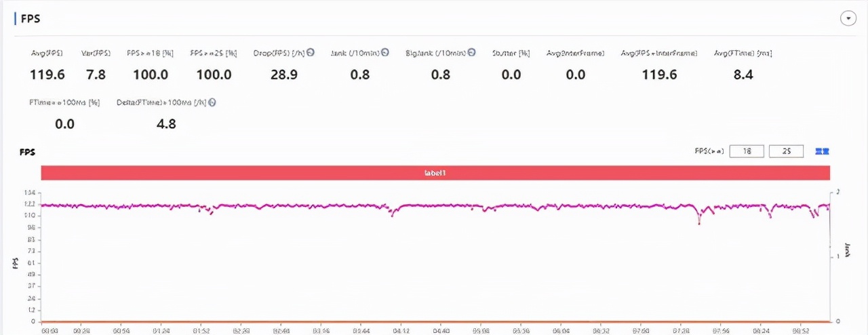The image size is (868, 335).
Task: Collapse the FPS panel with the top-right arrow
Action: point(848,18)
